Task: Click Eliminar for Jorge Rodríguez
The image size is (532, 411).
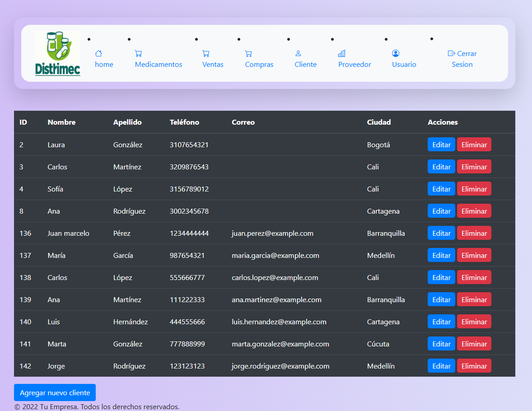Action: (474, 366)
